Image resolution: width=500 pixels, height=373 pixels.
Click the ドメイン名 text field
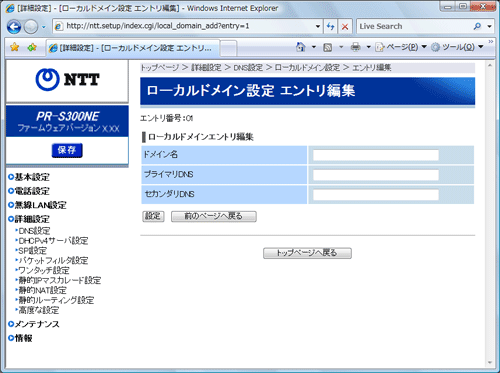[x=376, y=155]
